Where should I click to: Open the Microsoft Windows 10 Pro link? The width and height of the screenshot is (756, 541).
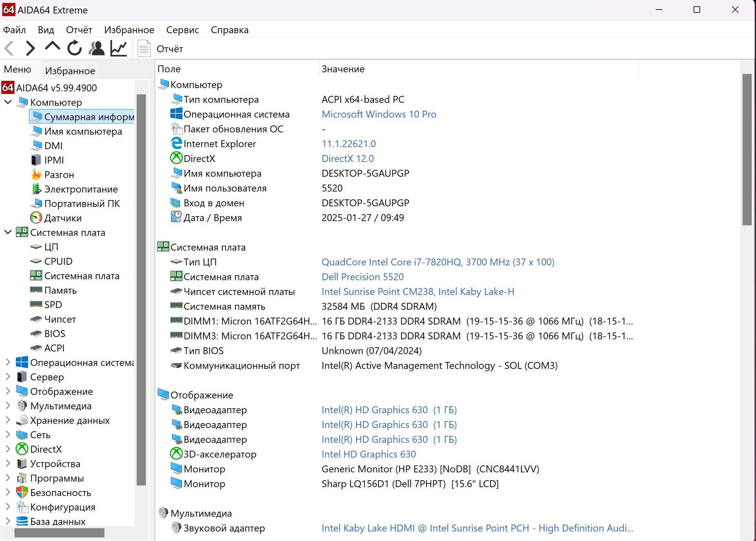(379, 114)
